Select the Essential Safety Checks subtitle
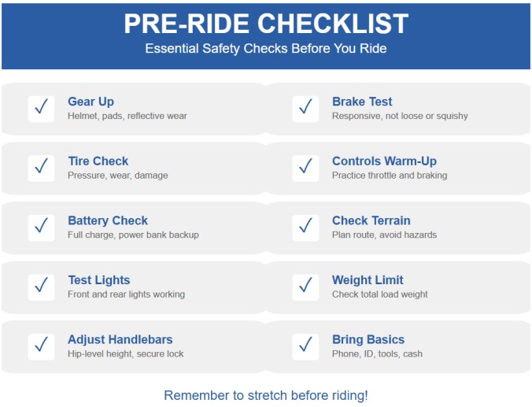 [266, 49]
